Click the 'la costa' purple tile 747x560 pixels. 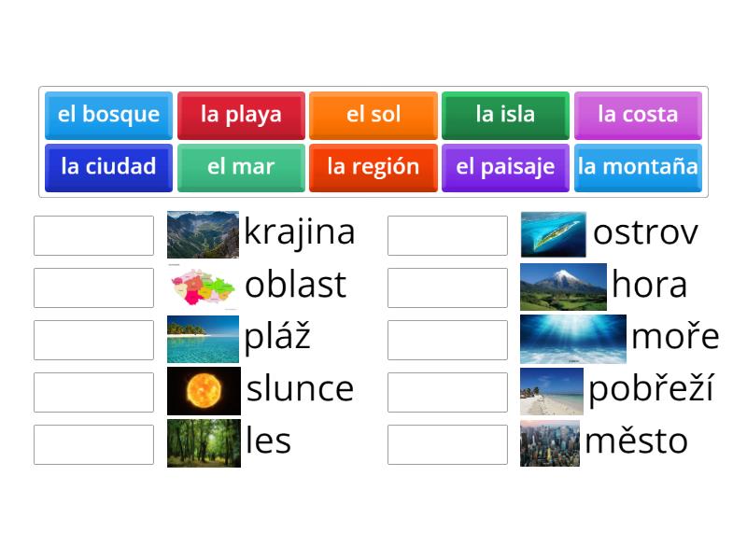coord(638,115)
